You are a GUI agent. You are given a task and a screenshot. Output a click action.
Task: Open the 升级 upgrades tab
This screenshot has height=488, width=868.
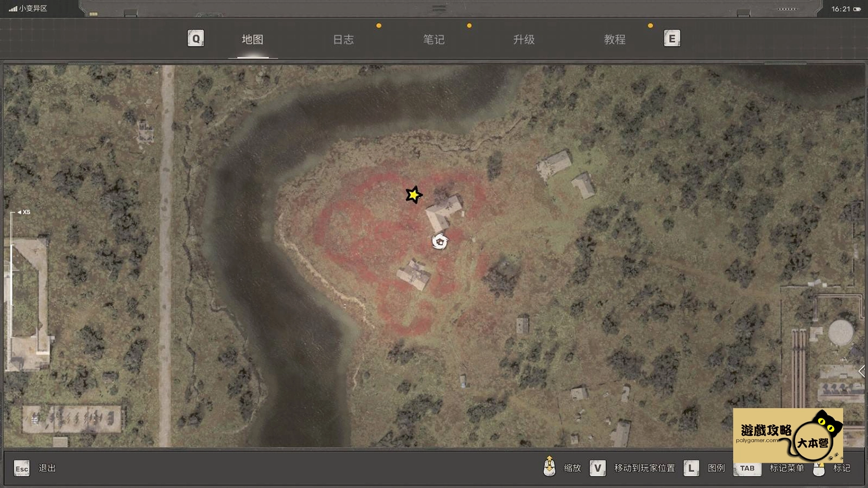(524, 39)
